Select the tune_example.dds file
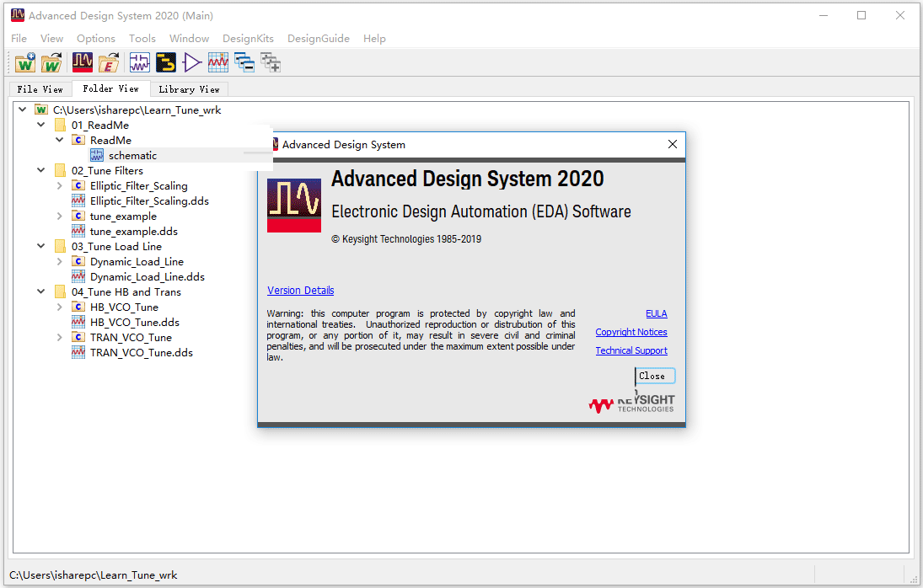The height and width of the screenshot is (588, 923). coord(133,232)
